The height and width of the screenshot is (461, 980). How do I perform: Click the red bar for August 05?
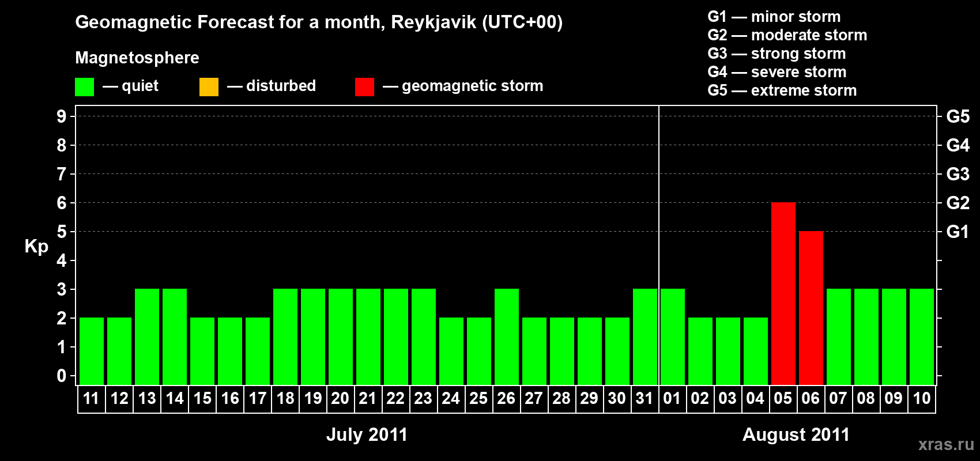783,294
